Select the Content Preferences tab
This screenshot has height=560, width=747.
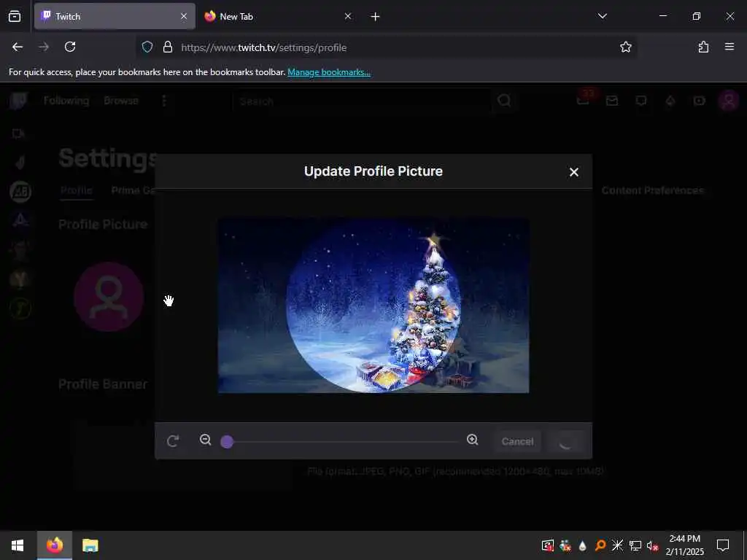click(x=652, y=190)
